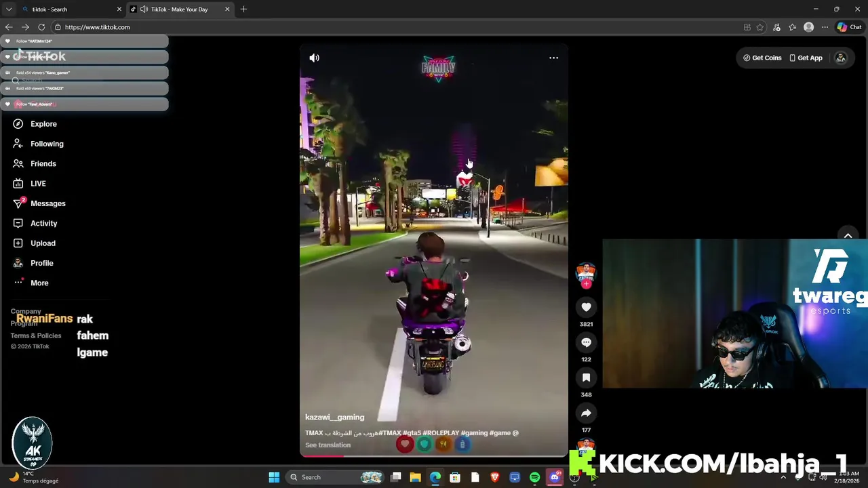Open comments via the 122 comment bubble
This screenshot has width=868, height=488.
coord(586,342)
